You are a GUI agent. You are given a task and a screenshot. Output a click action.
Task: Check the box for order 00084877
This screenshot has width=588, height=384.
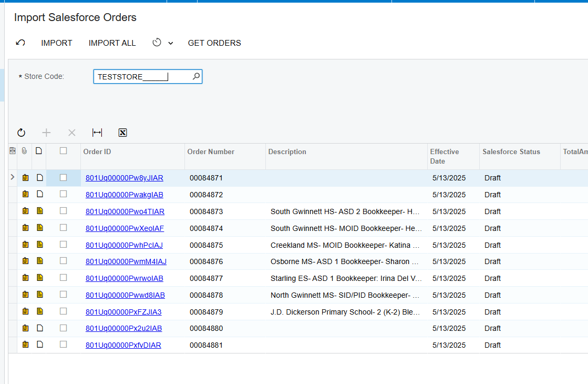pos(64,278)
